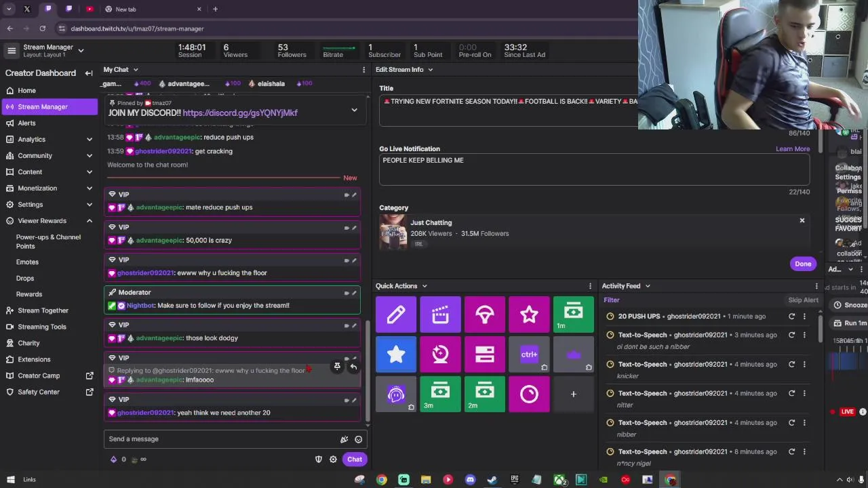Click the blue filled star quick action
Viewport: 868px width, 488px height.
[396, 354]
